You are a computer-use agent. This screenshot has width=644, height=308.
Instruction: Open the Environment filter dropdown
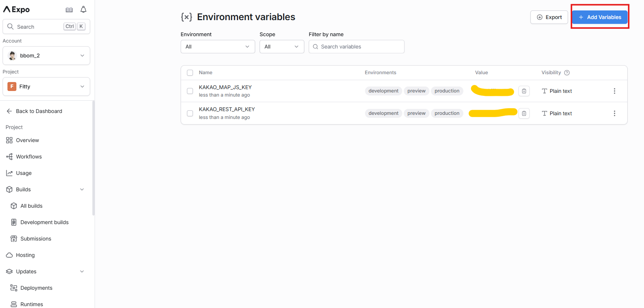(x=218, y=47)
